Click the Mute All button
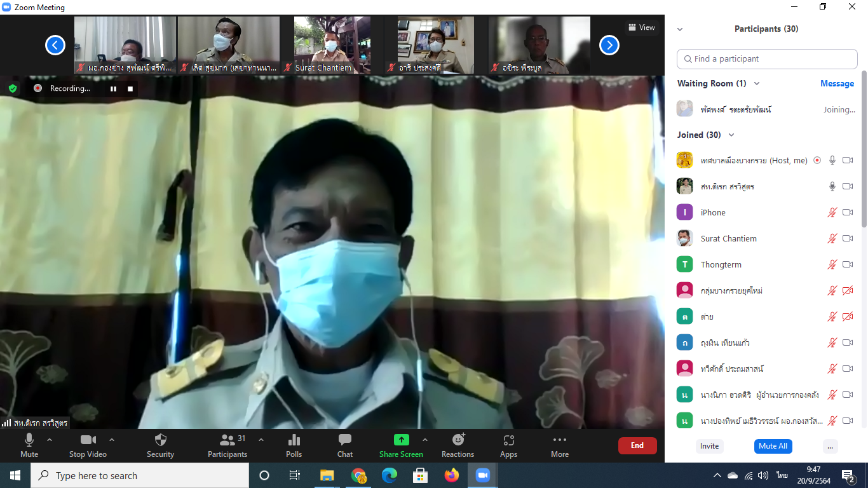Image resolution: width=868 pixels, height=488 pixels. click(773, 446)
